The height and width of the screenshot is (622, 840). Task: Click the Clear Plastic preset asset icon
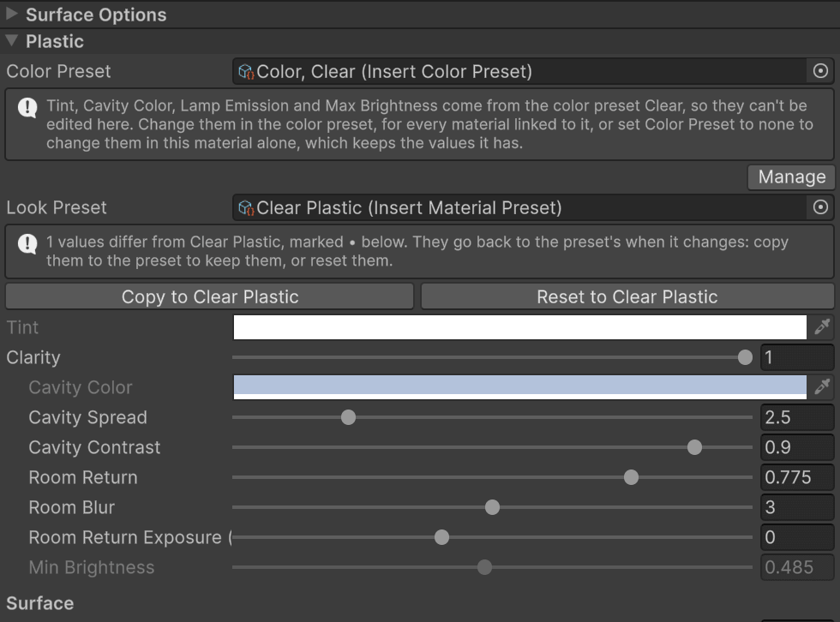246,207
